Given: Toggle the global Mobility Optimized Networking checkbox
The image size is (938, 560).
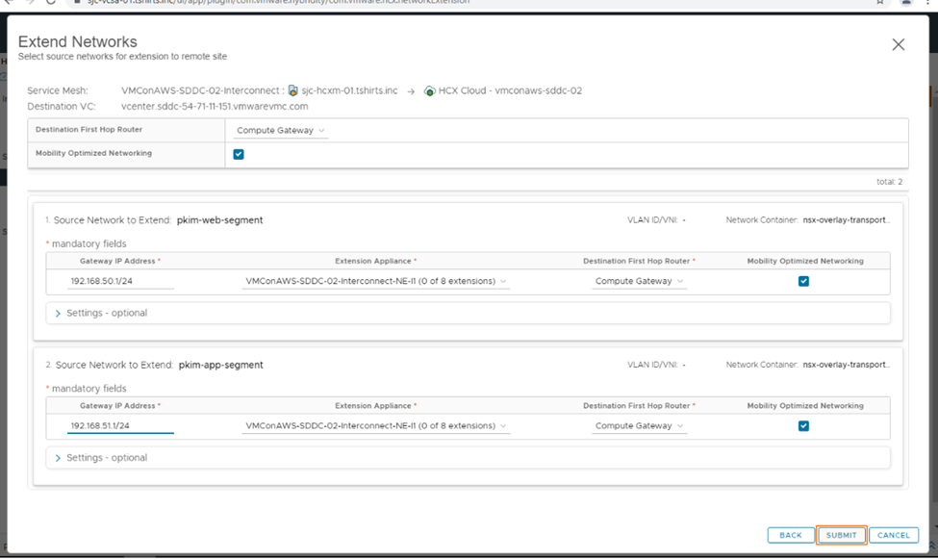Looking at the screenshot, I should 239,154.
